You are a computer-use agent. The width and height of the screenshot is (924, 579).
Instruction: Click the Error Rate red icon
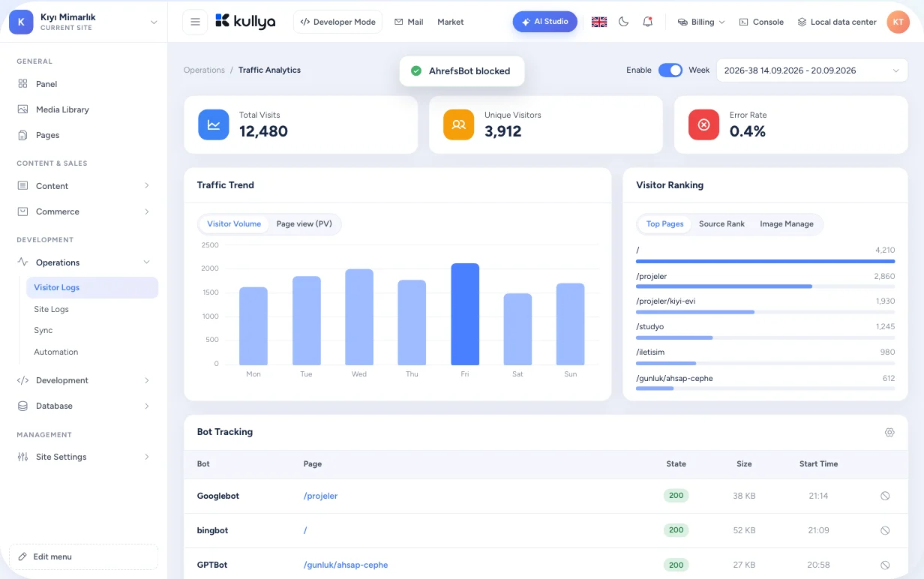point(703,124)
